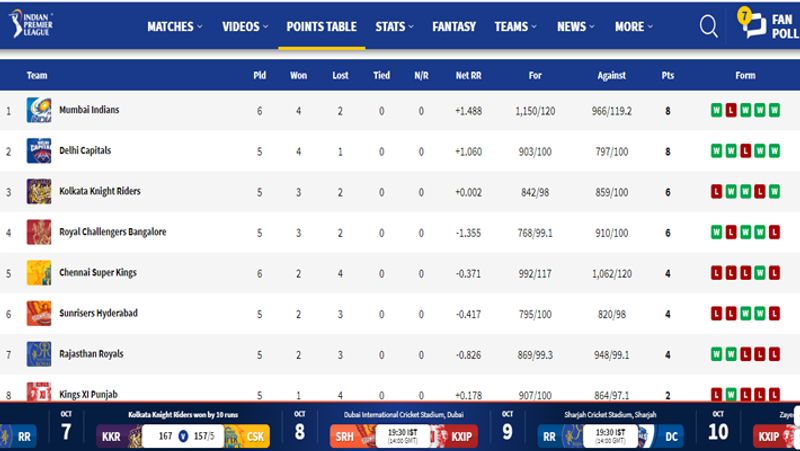
Task: Click the CSK badge in the match ticker
Action: 248,436
